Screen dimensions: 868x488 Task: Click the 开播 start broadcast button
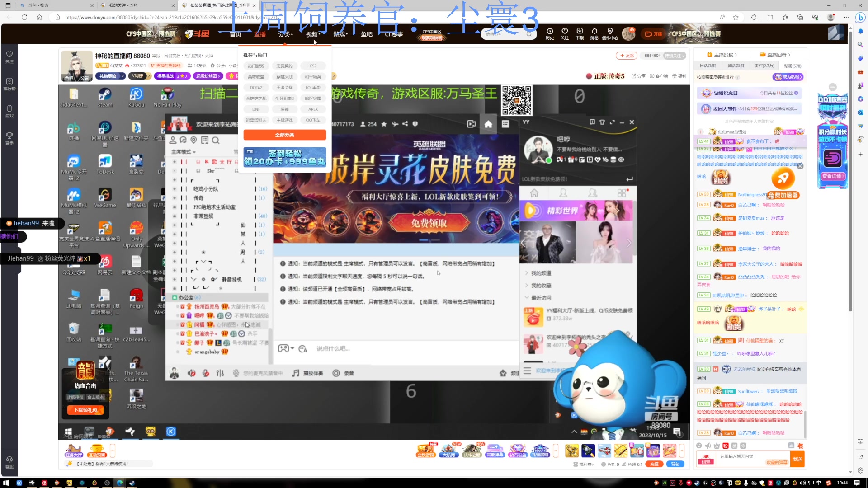pyautogui.click(x=653, y=34)
